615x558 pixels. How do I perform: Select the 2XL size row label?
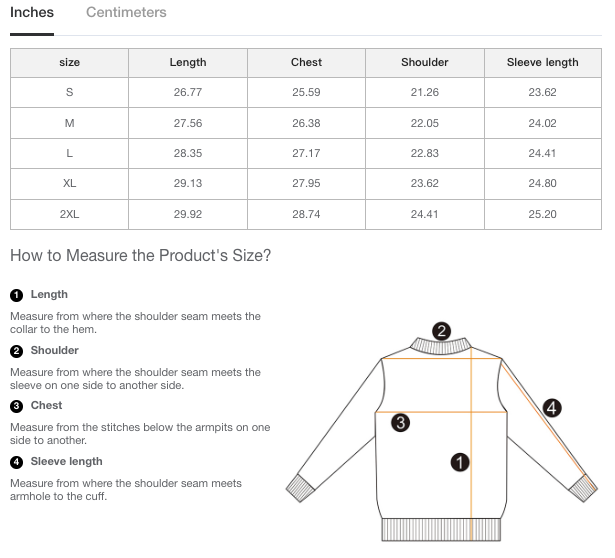69,214
